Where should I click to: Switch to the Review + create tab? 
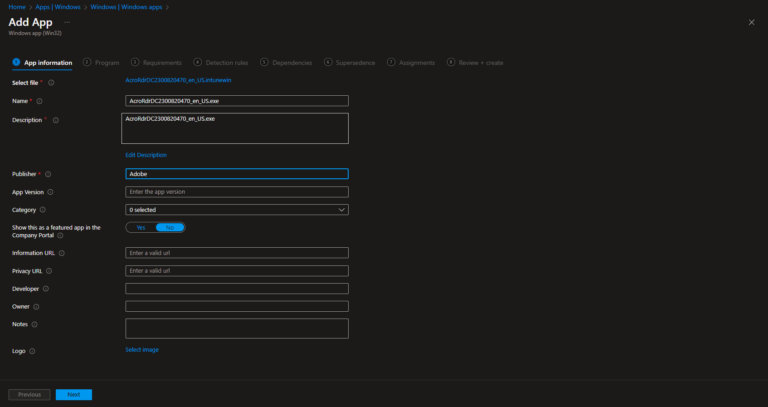pyautogui.click(x=475, y=63)
